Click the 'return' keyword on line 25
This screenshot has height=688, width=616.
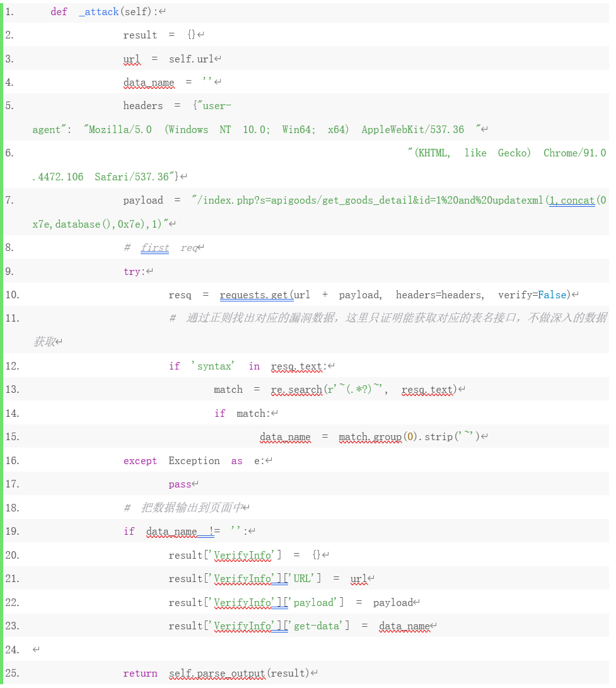point(140,673)
